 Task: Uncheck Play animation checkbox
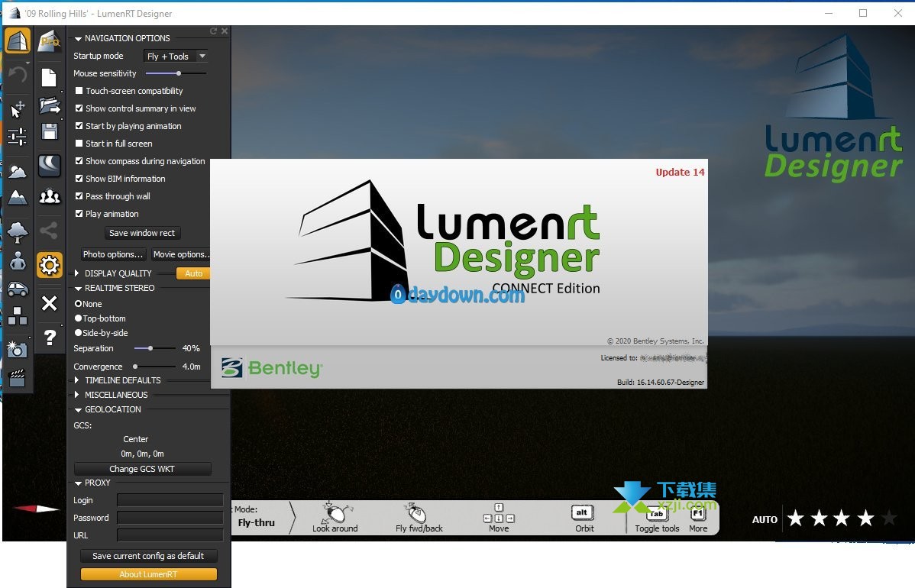79,214
